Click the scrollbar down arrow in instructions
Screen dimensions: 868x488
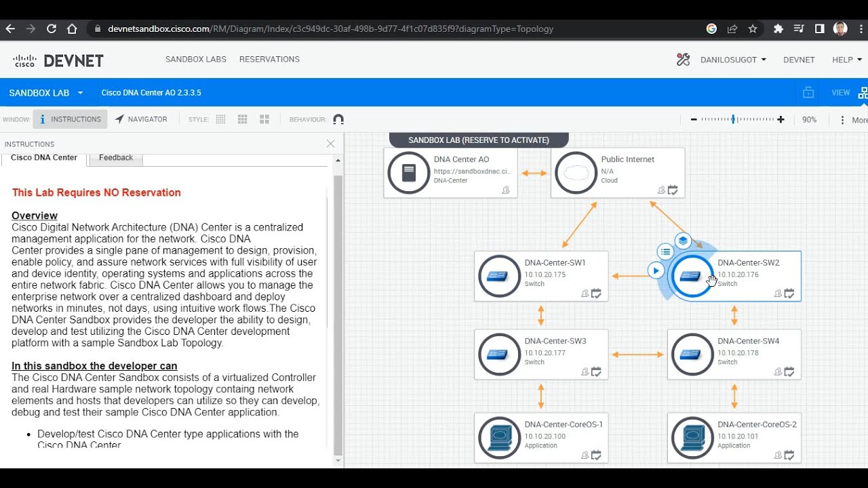(x=338, y=461)
